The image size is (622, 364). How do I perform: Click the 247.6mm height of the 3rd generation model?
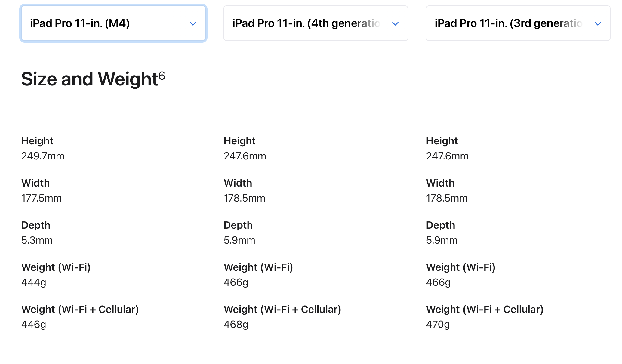(x=447, y=156)
